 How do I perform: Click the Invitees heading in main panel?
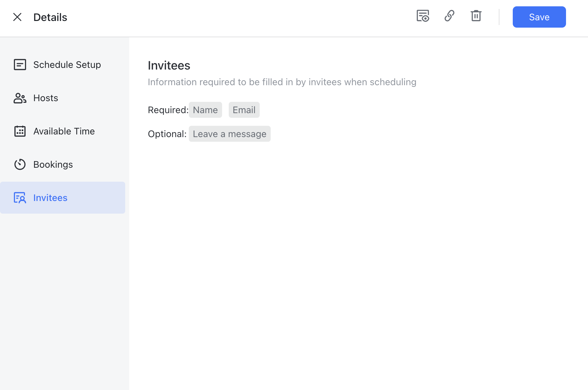[x=169, y=66]
